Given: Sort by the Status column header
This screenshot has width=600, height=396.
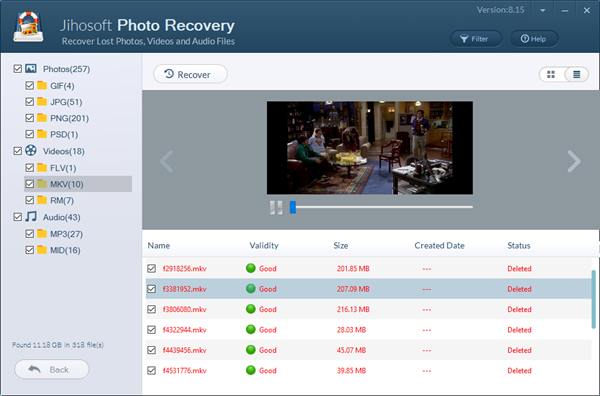Looking at the screenshot, I should click(519, 246).
